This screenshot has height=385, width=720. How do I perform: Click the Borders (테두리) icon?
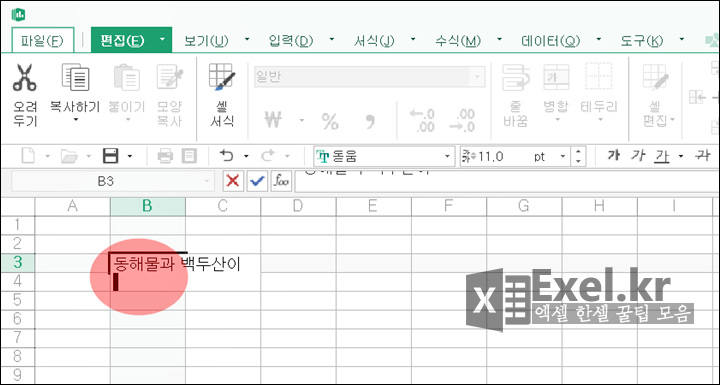pos(598,77)
